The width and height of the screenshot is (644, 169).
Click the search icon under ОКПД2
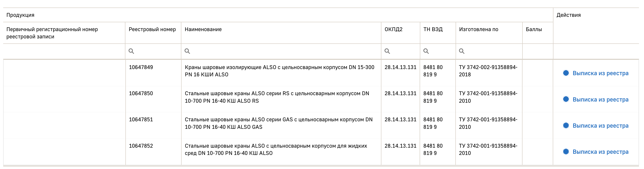387,51
